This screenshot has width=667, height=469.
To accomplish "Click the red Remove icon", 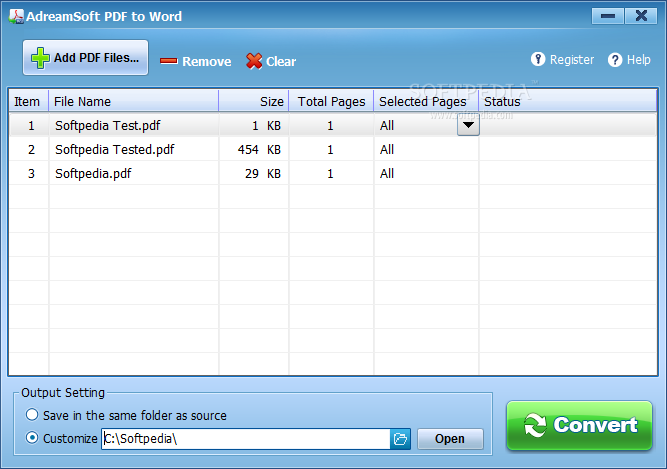I will [x=168, y=61].
